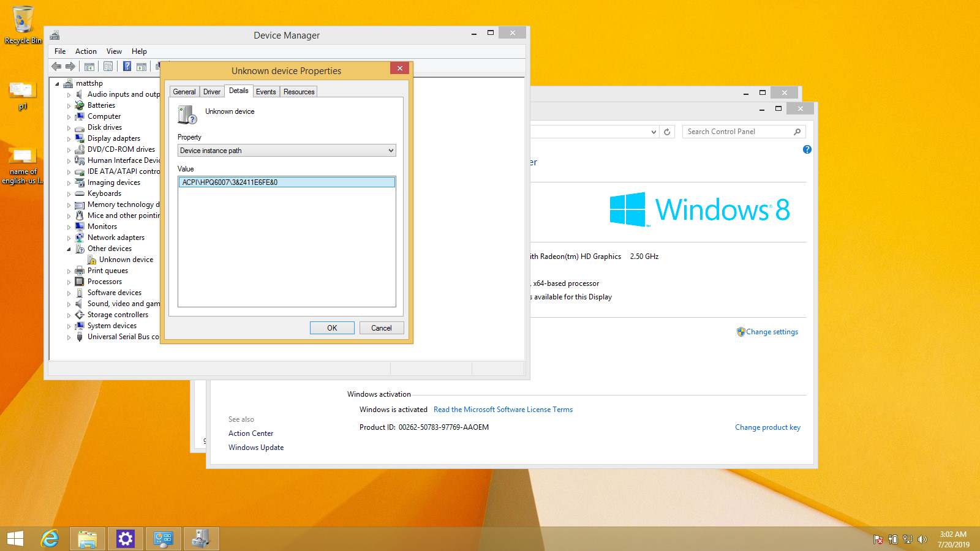Click the help question mark in Control Panel
The height and width of the screenshot is (551, 980).
coord(807,149)
